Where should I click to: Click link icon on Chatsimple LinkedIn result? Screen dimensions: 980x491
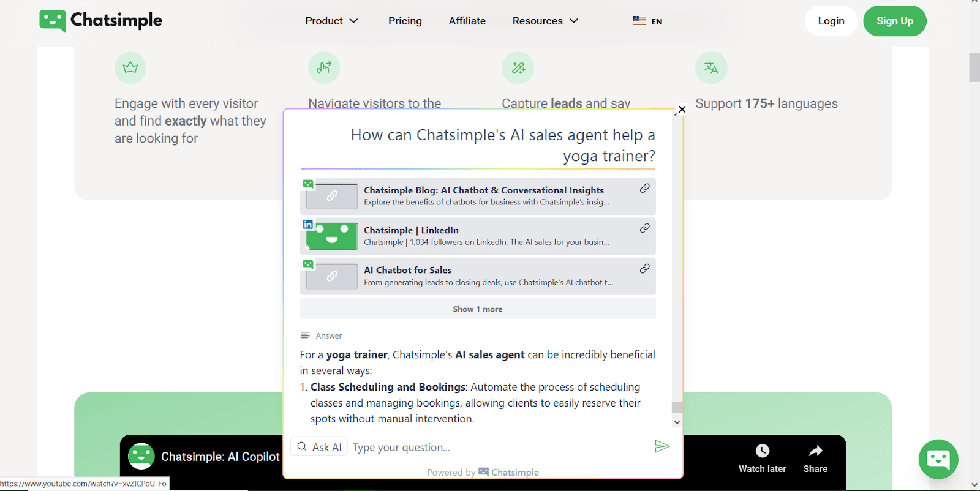[x=645, y=228]
